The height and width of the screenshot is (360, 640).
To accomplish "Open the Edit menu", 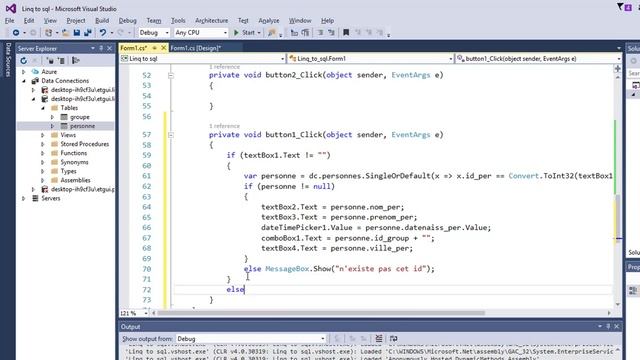I will 29,20.
